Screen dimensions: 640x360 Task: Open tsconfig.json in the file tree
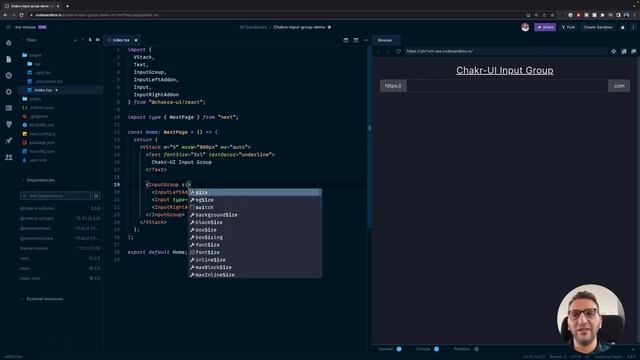pos(42,151)
